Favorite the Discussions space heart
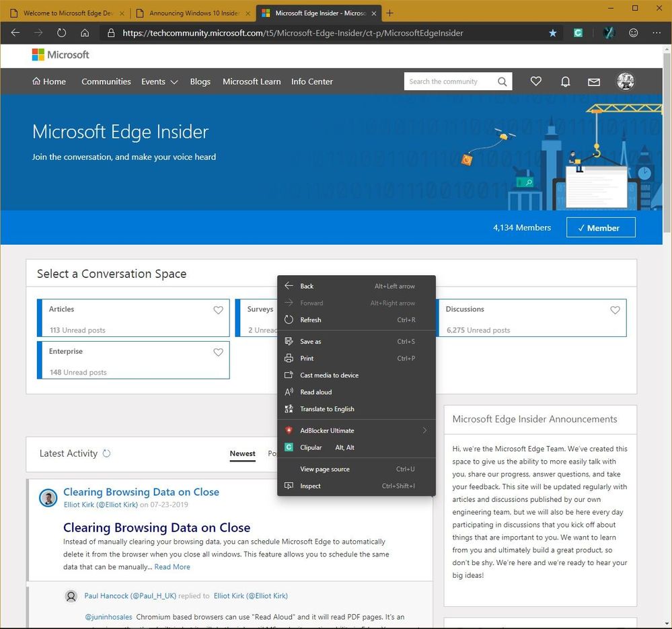 click(x=615, y=309)
